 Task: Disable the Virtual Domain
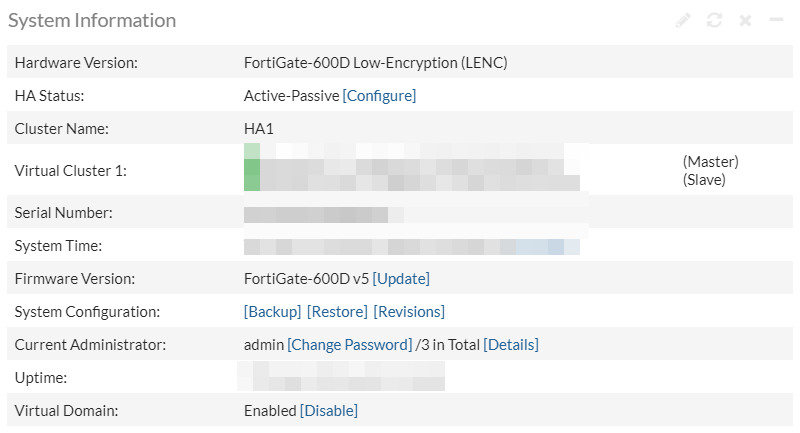[x=329, y=410]
